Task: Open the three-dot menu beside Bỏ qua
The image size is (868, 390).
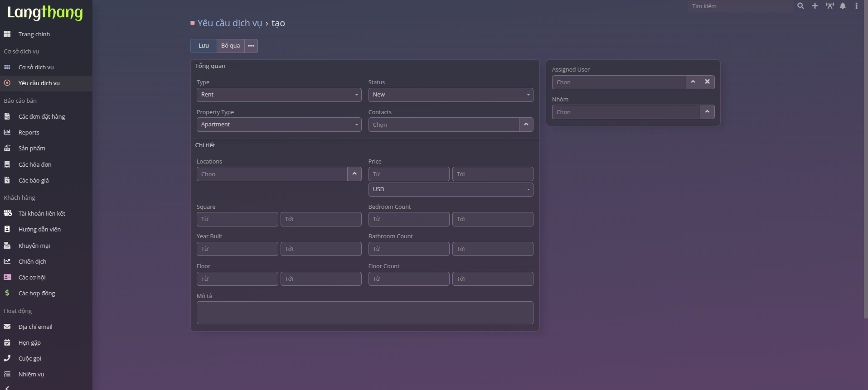Action: [251, 46]
